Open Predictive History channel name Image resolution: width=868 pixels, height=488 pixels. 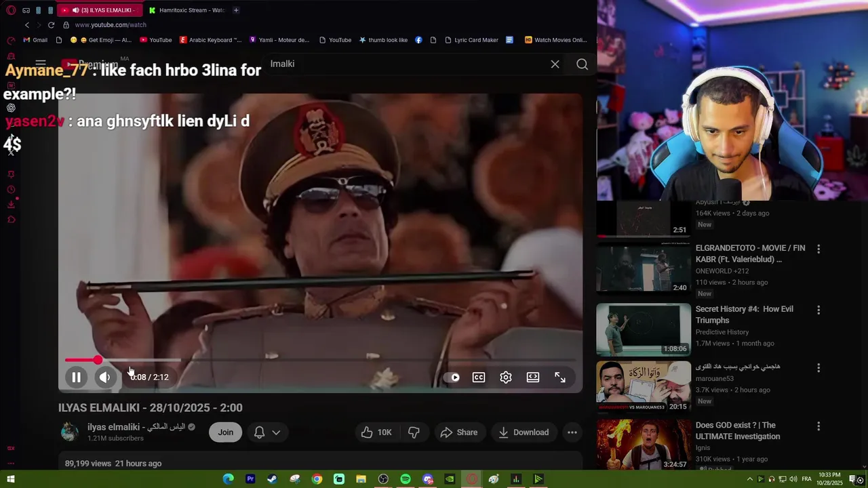[x=722, y=332]
